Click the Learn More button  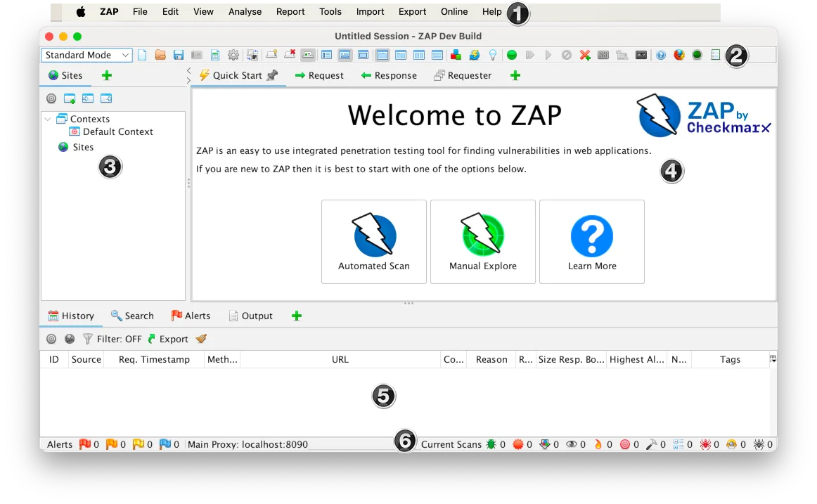(x=592, y=242)
